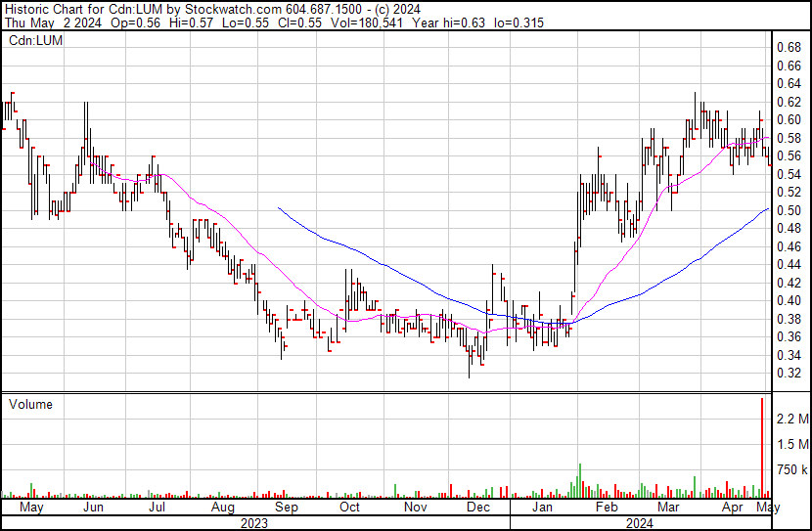Click the 'Cdn:LUM' symbol label in chart
Screen dimensions: 812x531
36,40
